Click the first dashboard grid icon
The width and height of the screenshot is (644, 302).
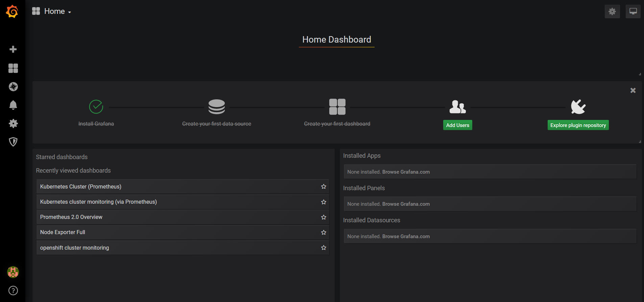337,107
